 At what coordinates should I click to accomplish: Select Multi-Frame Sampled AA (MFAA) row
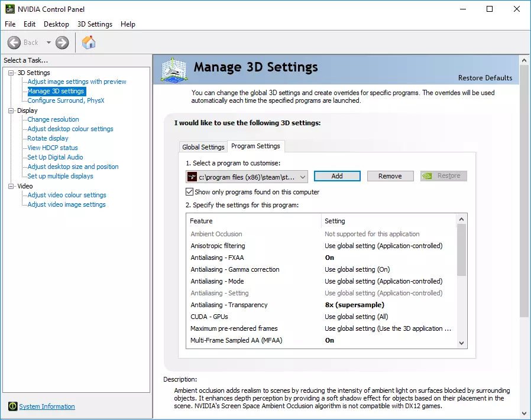click(321, 340)
